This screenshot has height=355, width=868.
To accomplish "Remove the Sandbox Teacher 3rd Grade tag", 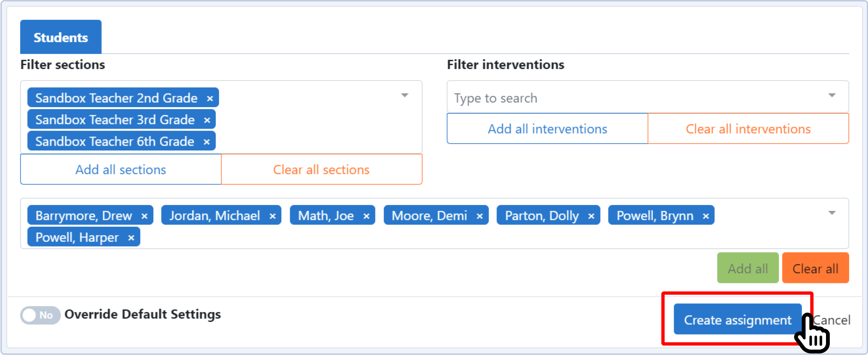I will click(x=207, y=120).
